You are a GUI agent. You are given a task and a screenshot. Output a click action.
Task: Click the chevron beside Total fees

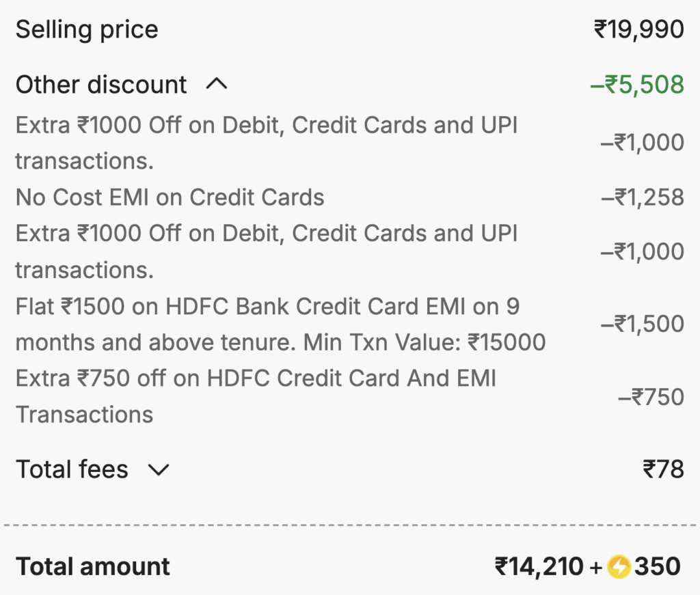pos(159,470)
